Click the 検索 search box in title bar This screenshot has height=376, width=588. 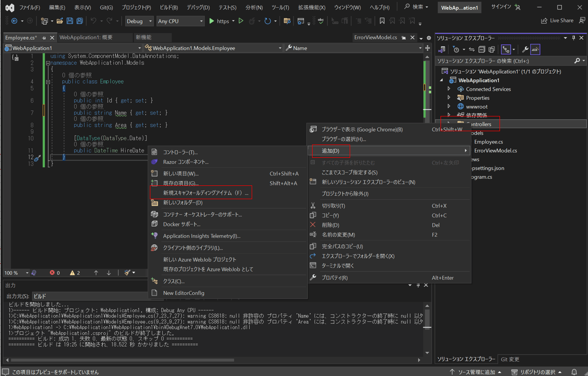click(x=416, y=7)
